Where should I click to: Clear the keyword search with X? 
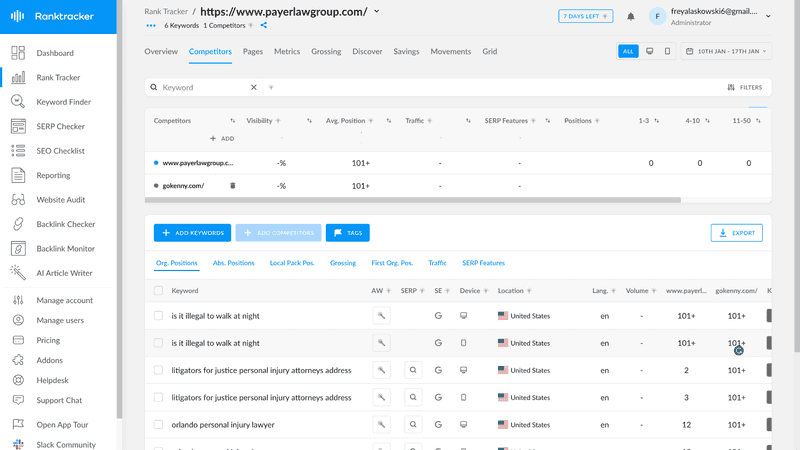[254, 87]
